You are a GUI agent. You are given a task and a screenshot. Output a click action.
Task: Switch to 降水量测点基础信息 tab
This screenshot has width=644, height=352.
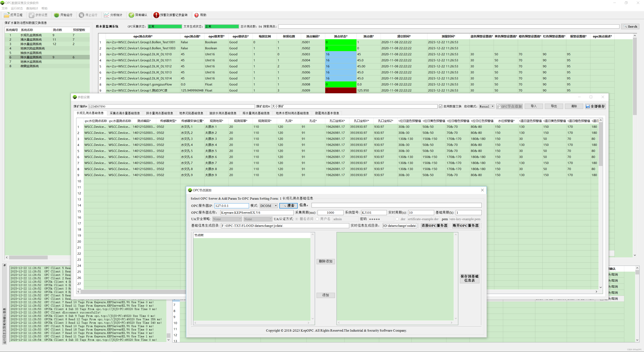(x=256, y=113)
